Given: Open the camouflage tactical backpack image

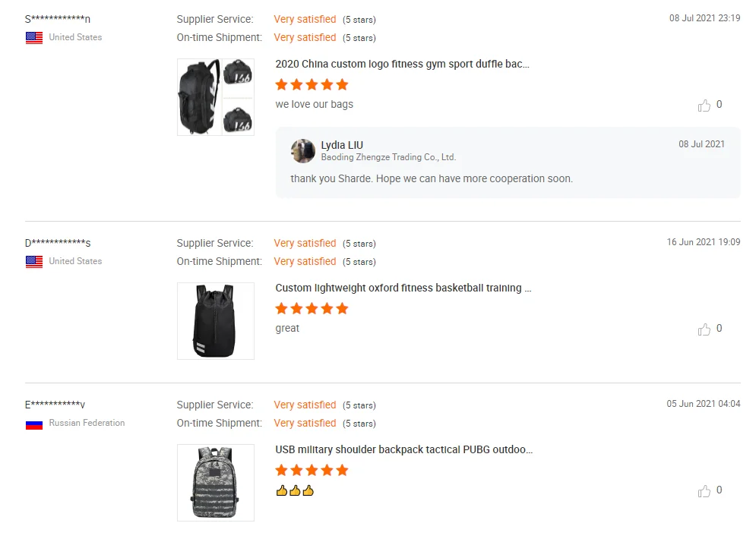Looking at the screenshot, I should coord(216,483).
